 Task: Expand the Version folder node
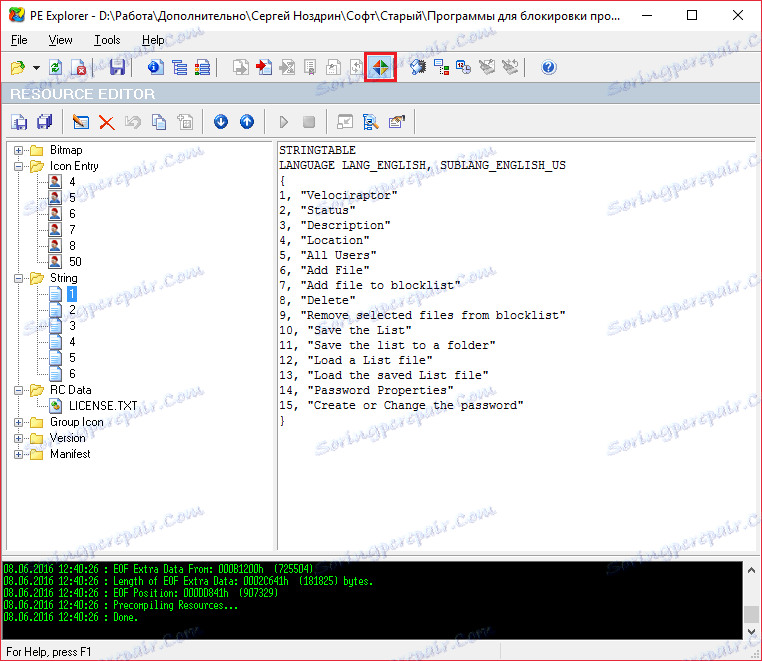(18, 438)
